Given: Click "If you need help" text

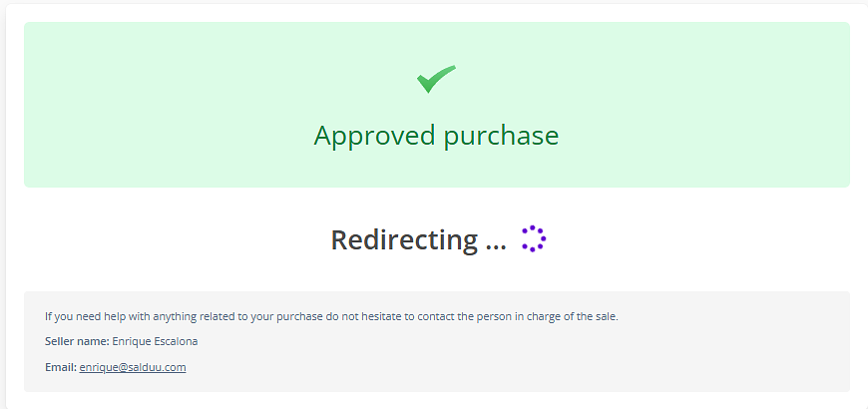Looking at the screenshot, I should tap(84, 316).
